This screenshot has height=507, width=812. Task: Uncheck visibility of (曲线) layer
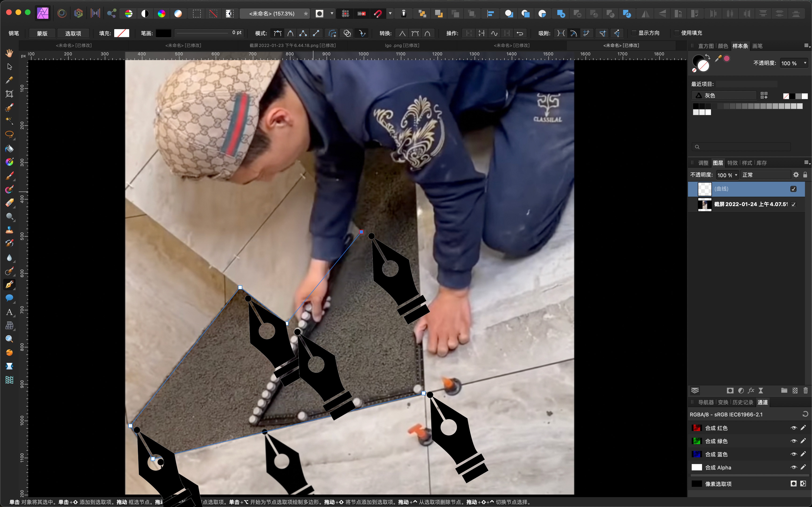click(793, 189)
